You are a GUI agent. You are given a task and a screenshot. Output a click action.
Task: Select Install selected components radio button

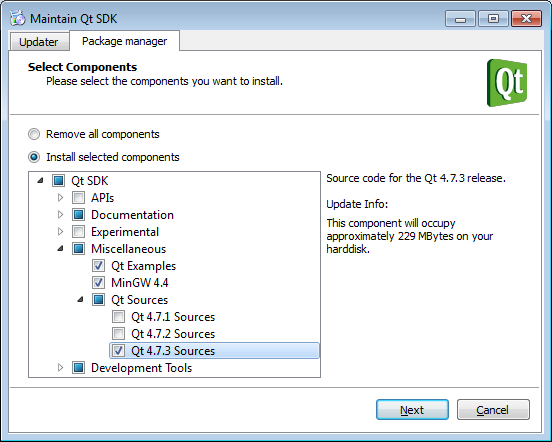(34, 157)
